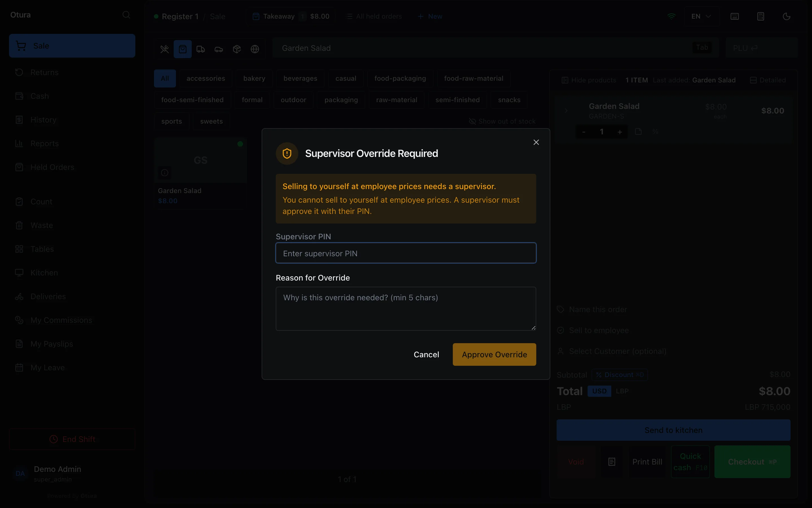Select the package order type icon
Screen dimensions: 812x508
coord(237,49)
